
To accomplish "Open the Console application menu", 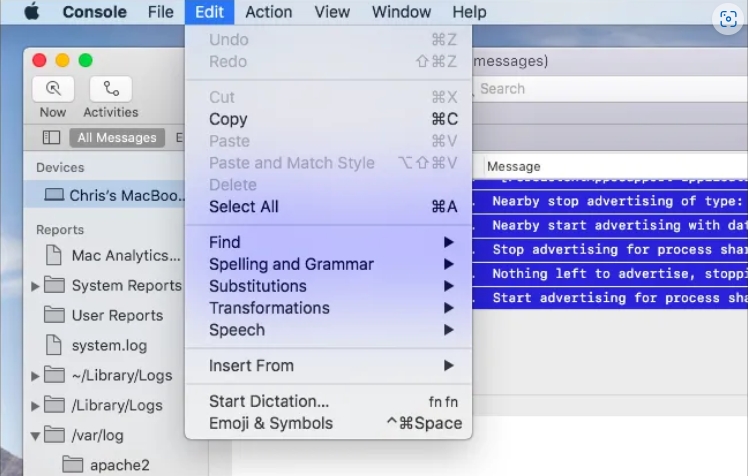I will pos(94,12).
